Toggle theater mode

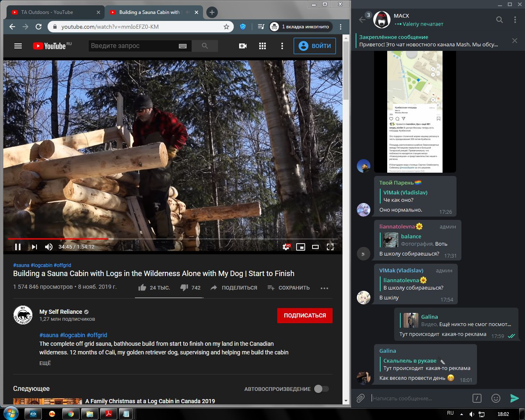315,247
